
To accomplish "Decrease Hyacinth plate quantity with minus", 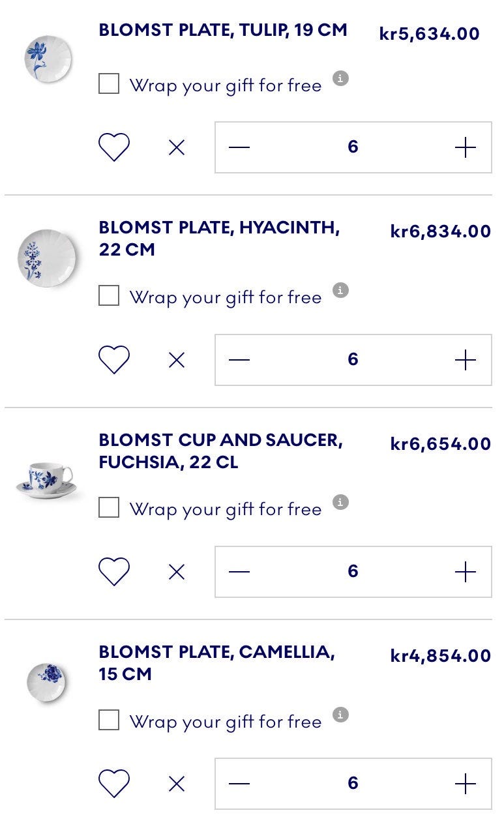I will coord(239,360).
